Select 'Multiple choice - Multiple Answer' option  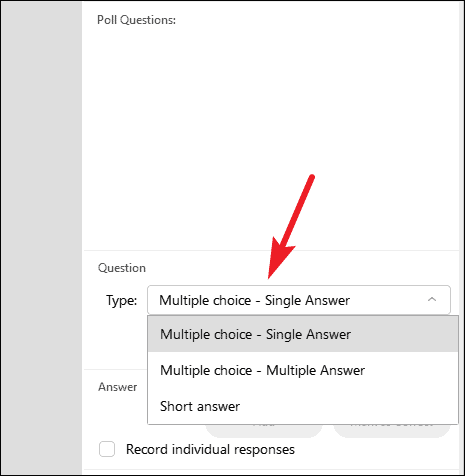[303, 370]
